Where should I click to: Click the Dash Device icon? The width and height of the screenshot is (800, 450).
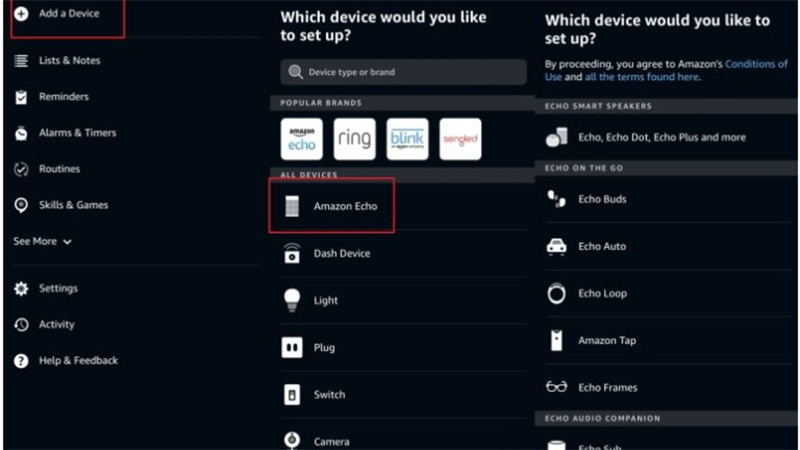pyautogui.click(x=292, y=253)
